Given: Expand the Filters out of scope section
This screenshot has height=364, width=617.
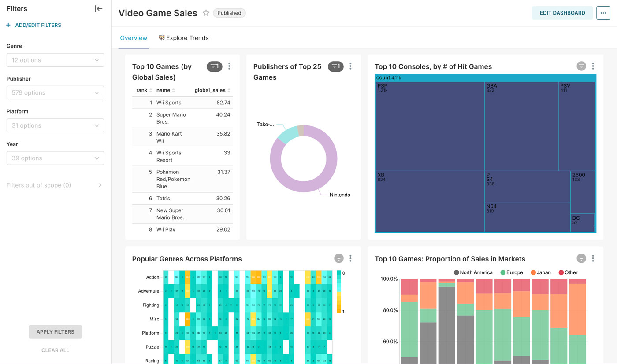Looking at the screenshot, I should click(100, 185).
